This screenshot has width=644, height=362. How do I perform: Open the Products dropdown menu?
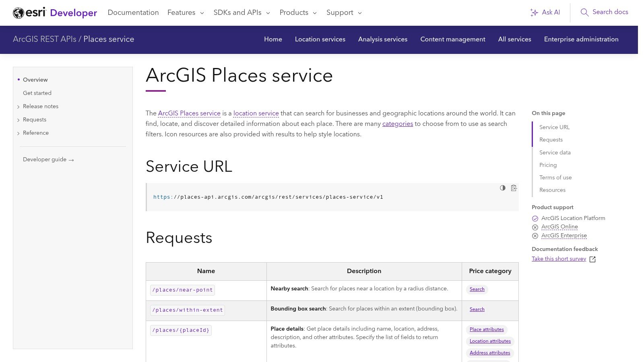pyautogui.click(x=298, y=12)
